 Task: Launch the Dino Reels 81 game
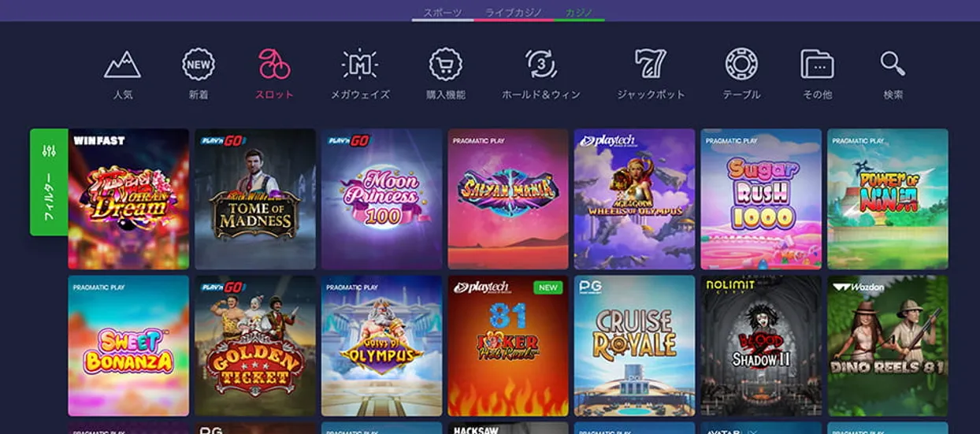[x=888, y=345]
